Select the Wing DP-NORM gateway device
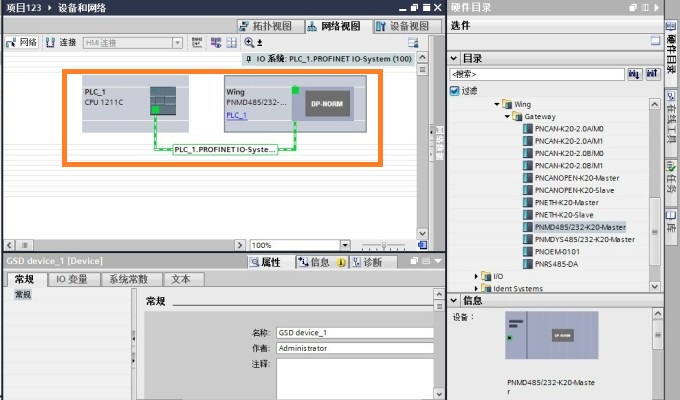The height and width of the screenshot is (400, 680). [x=295, y=104]
